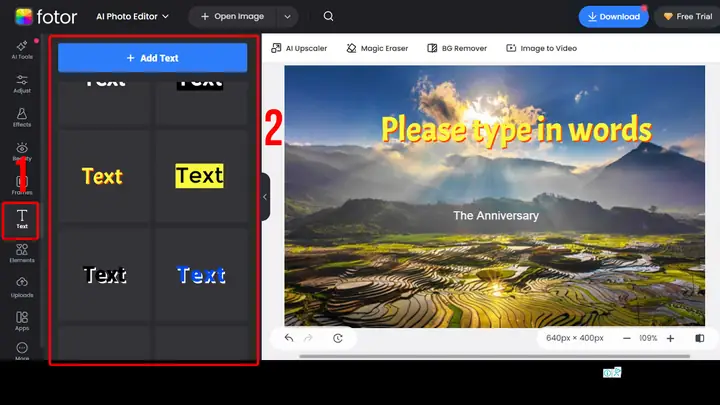Select the Adjust tool in sidebar
The width and height of the screenshot is (720, 405).
[x=22, y=84]
